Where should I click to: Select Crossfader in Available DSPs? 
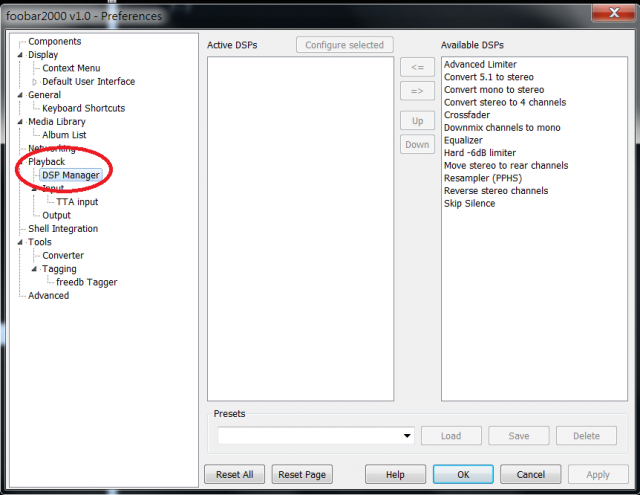coord(467,115)
